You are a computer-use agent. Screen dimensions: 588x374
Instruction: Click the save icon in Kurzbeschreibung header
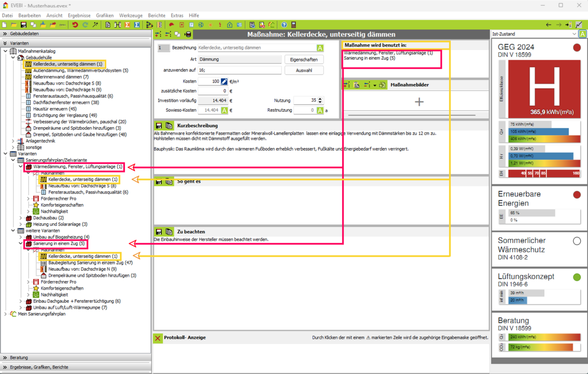point(159,125)
